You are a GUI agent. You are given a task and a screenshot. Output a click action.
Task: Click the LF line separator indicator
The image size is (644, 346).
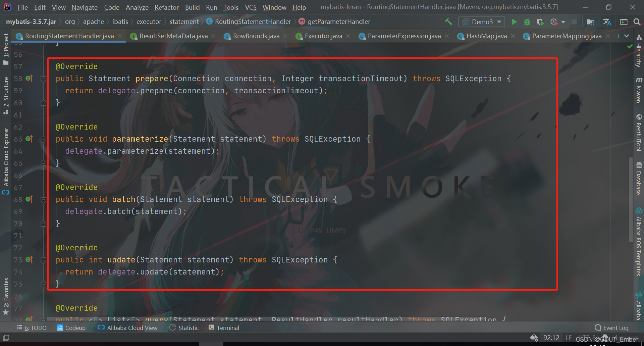[569, 338]
